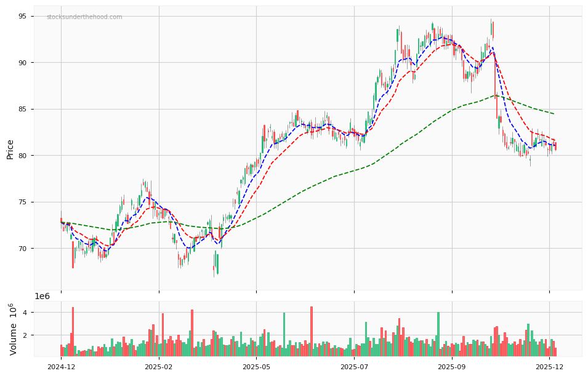Expand the 2025-05 date axis tick
The width and height of the screenshot is (588, 376).
tap(255, 366)
